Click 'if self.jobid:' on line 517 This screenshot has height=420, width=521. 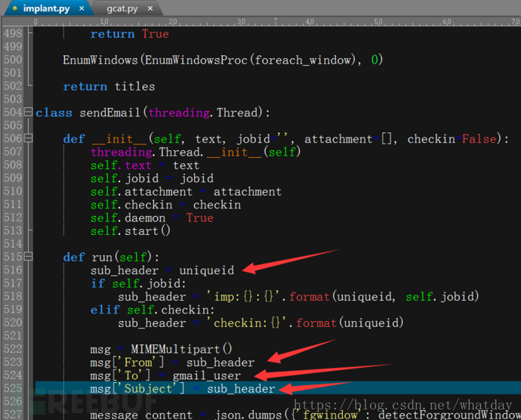[138, 284]
